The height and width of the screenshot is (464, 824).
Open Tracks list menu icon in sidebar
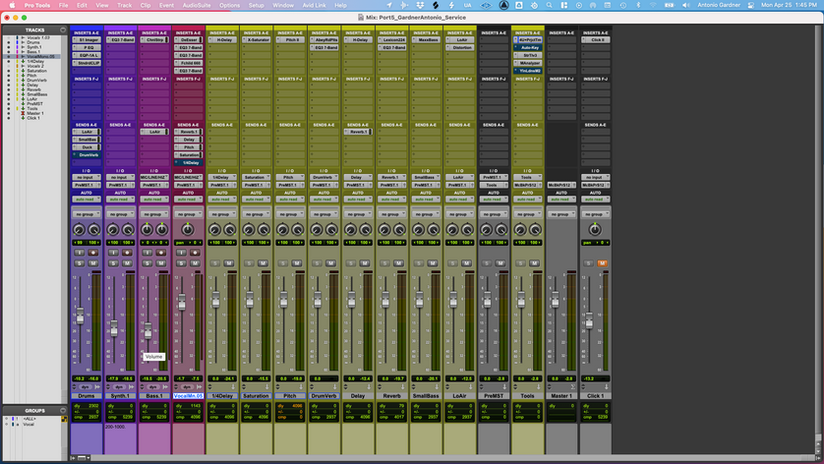tap(63, 30)
